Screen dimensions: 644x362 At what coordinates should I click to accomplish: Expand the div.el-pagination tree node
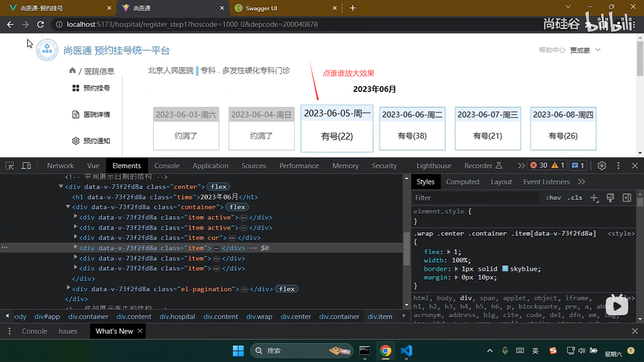(x=68, y=288)
